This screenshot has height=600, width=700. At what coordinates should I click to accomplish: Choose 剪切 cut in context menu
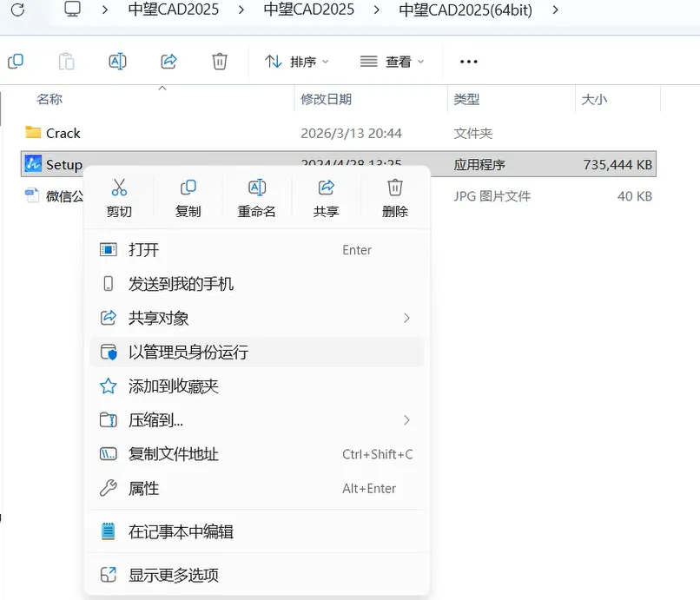(x=119, y=198)
